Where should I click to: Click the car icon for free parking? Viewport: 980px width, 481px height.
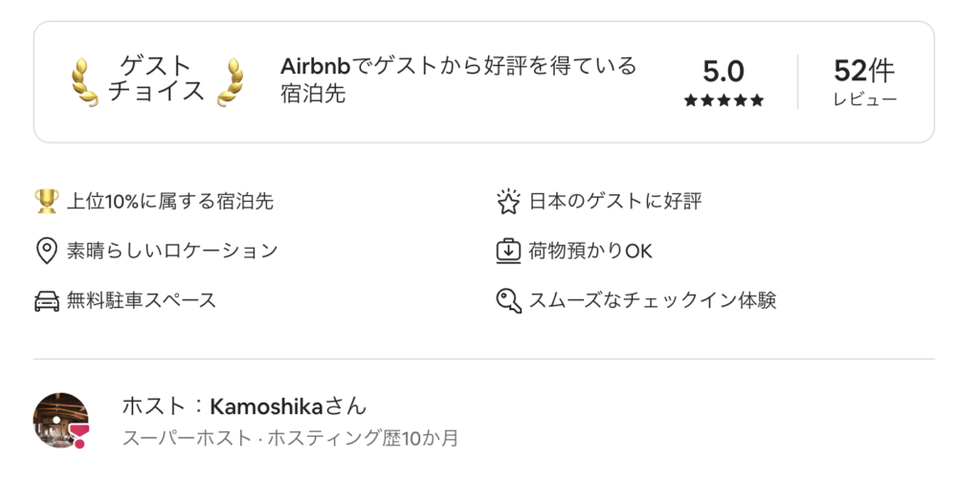pyautogui.click(x=46, y=300)
